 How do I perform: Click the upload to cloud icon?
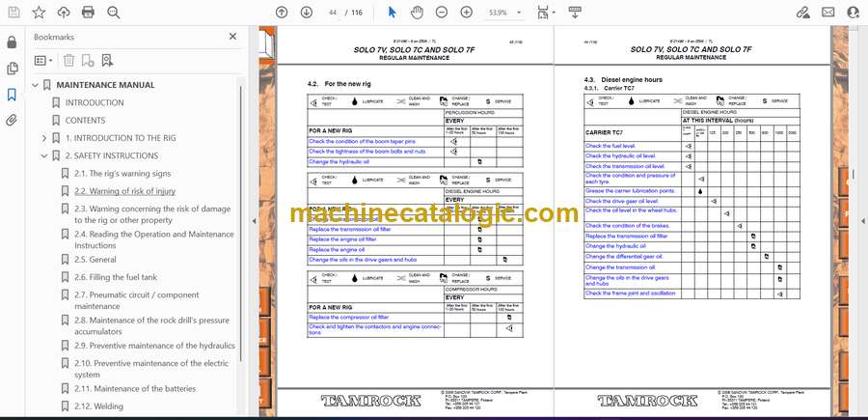click(x=64, y=13)
